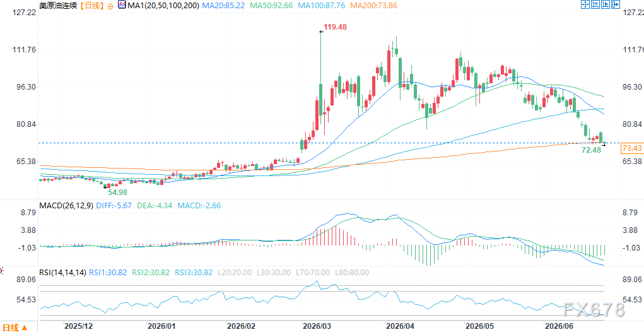Click the step-back chart navigation icon
Viewport: 644px width, 332px height.
click(595, 4)
